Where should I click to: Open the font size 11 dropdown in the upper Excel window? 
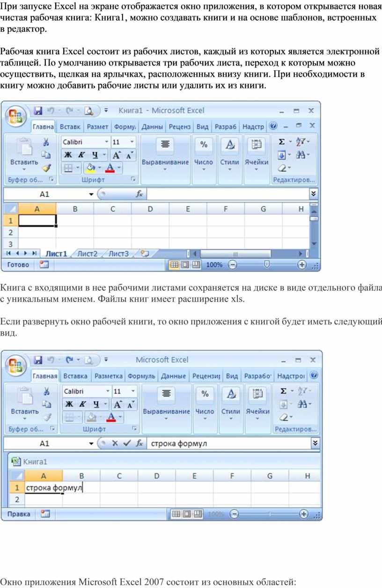(132, 142)
